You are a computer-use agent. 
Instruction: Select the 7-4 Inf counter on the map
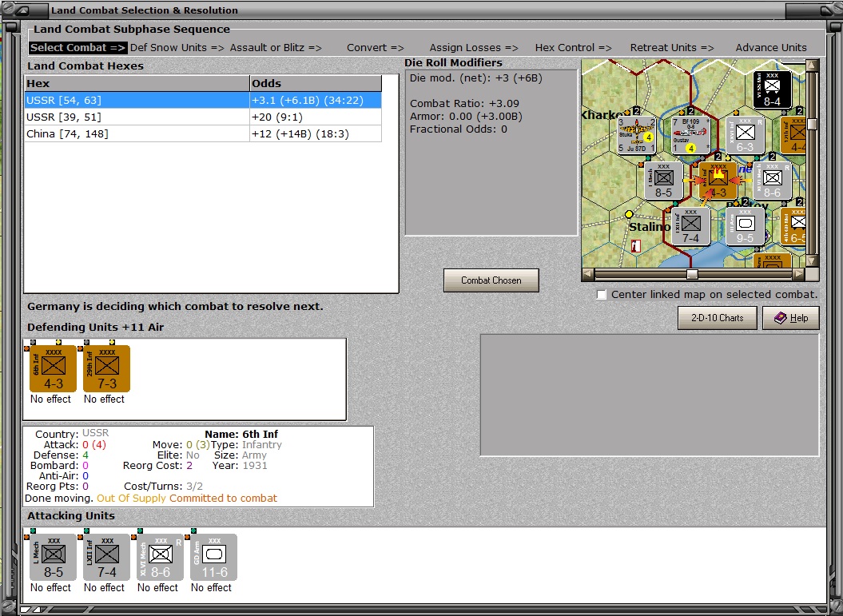tap(691, 226)
